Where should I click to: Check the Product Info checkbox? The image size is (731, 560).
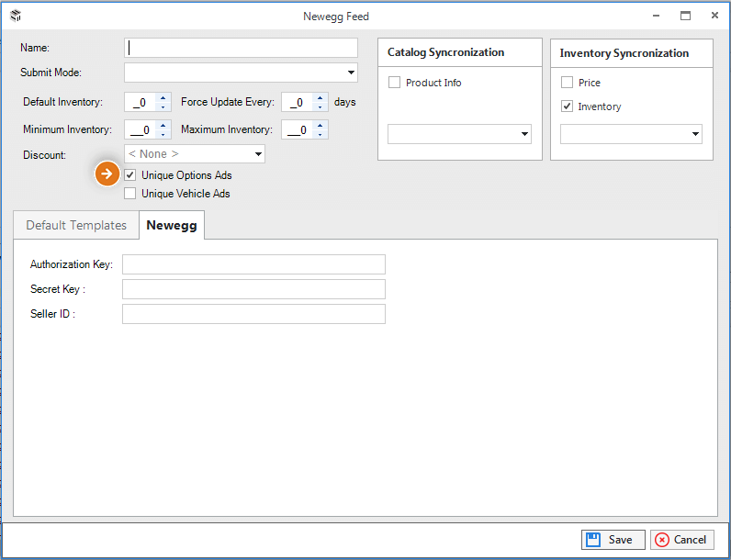(x=394, y=83)
